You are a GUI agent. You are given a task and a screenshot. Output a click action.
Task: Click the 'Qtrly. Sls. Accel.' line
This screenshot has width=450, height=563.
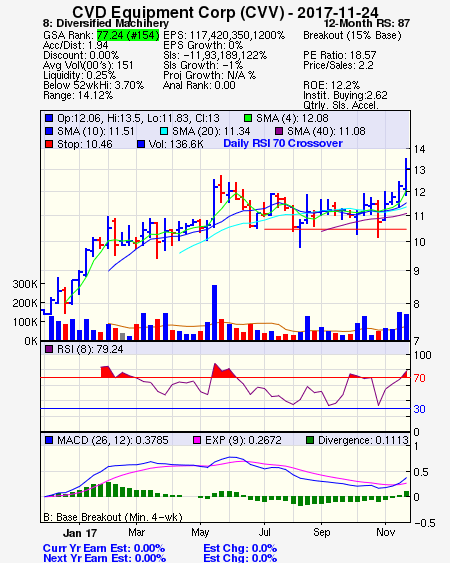[341, 105]
